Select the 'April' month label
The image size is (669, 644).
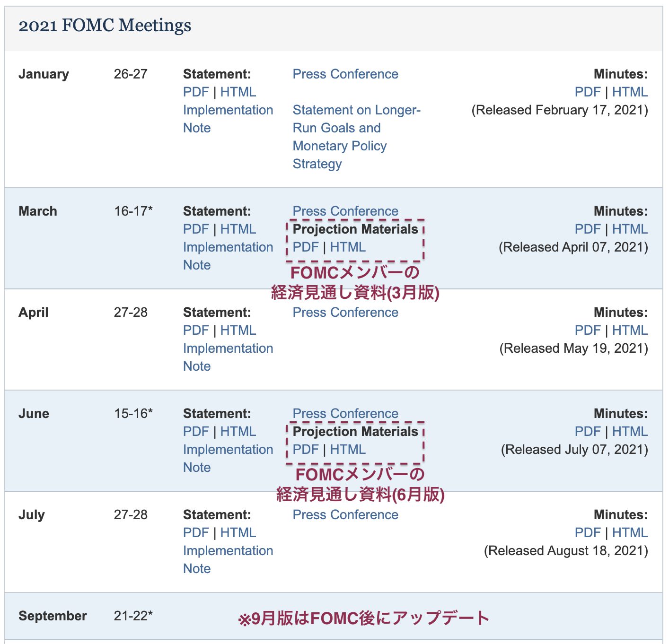(x=34, y=313)
